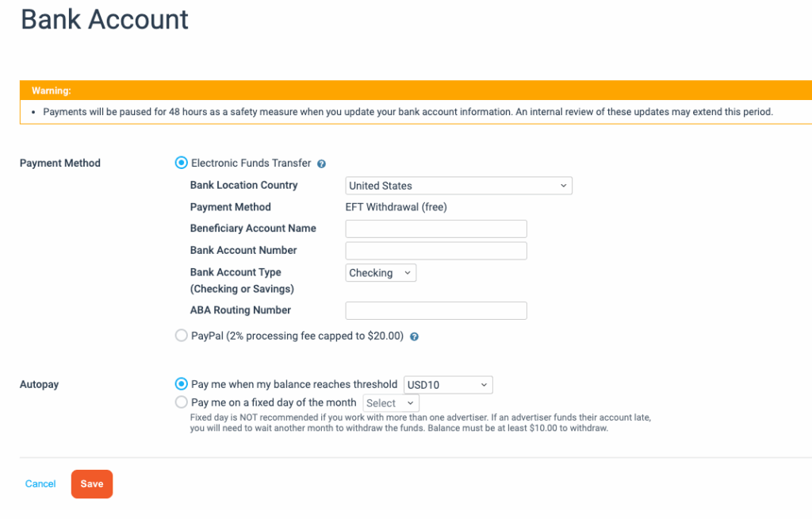Click the Cancel link
Screen dimensions: 812x519
(x=40, y=484)
